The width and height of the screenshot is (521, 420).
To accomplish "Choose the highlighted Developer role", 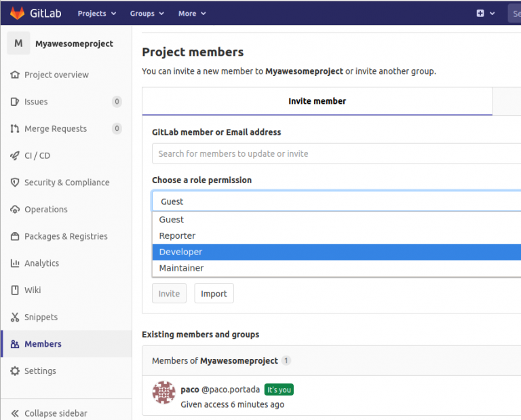I will click(336, 252).
